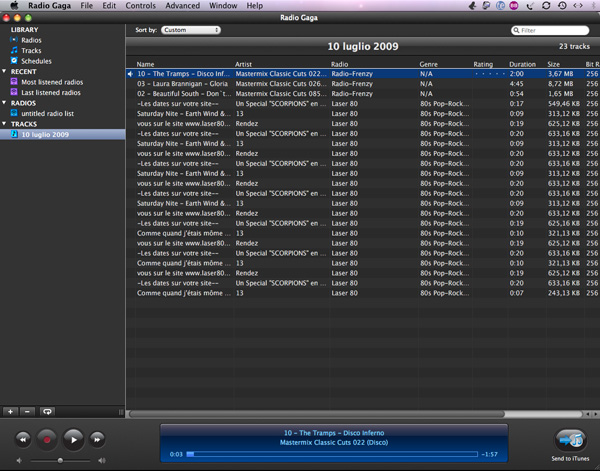600x471 pixels.
Task: Collapse the RADIOS section triangle
Action: (x=5, y=103)
